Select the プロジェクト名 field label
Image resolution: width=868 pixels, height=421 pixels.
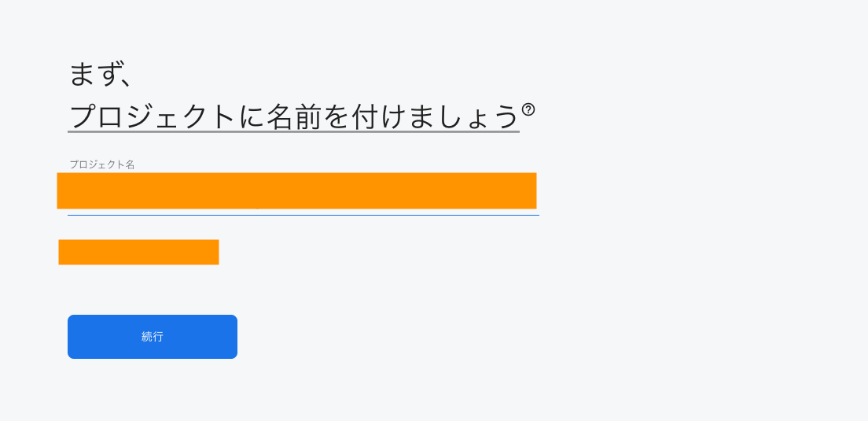pyautogui.click(x=102, y=164)
